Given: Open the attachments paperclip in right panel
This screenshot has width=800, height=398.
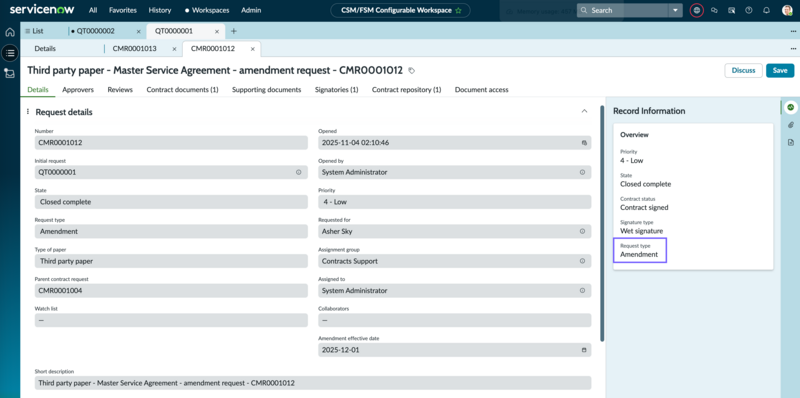Looking at the screenshot, I should pos(790,125).
